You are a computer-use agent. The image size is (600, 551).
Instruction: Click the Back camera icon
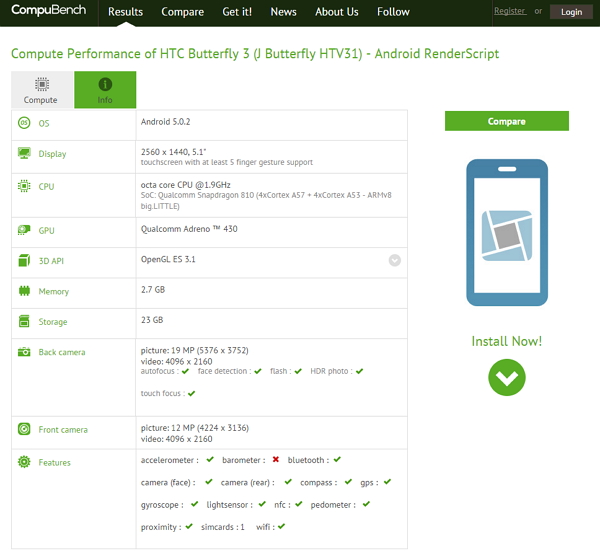(24, 352)
